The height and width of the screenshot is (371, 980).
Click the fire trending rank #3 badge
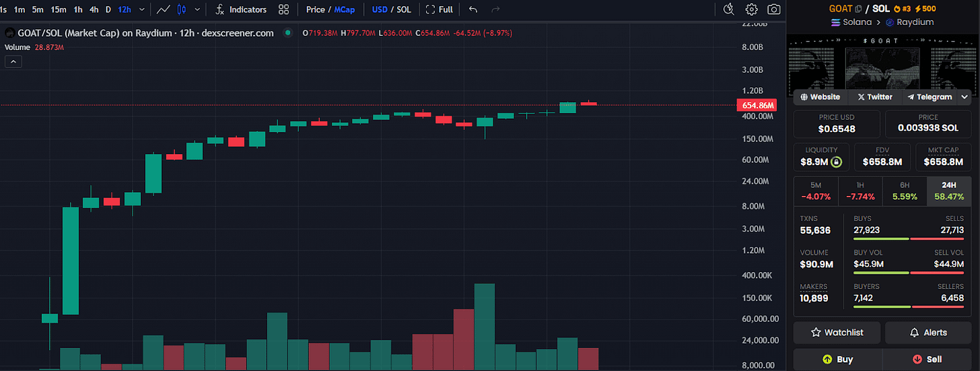(904, 9)
